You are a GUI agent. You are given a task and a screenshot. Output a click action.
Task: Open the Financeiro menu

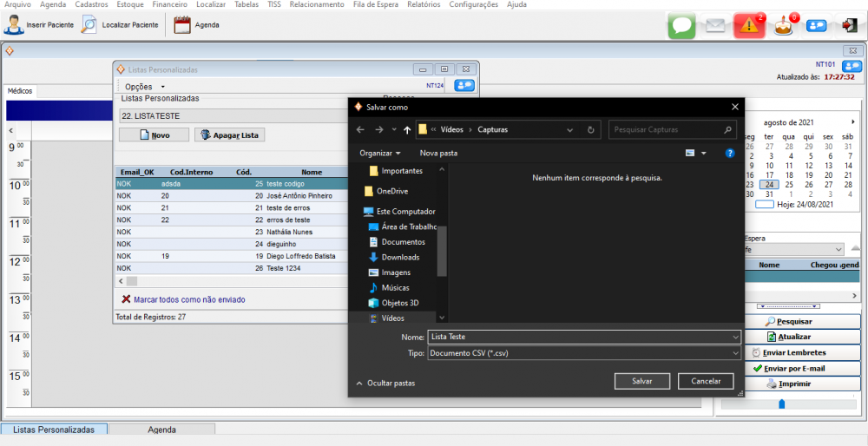[x=169, y=4]
